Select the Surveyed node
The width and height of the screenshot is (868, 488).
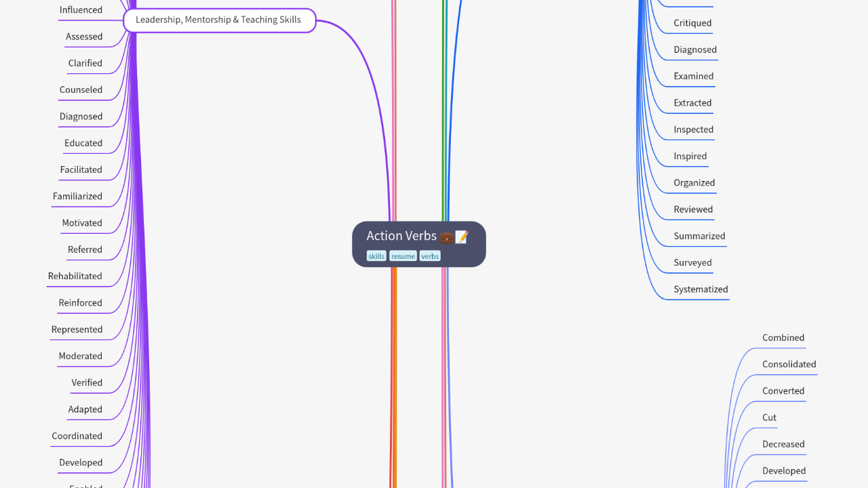[x=693, y=263]
